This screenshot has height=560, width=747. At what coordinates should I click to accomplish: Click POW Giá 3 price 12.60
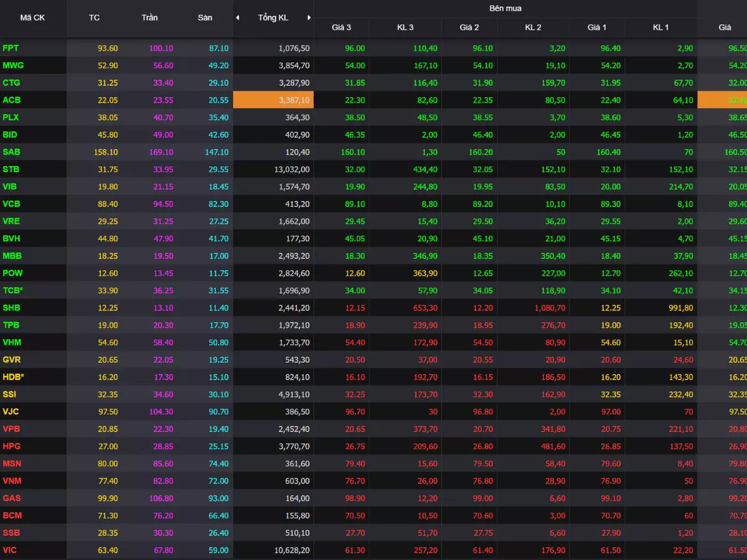click(x=354, y=273)
